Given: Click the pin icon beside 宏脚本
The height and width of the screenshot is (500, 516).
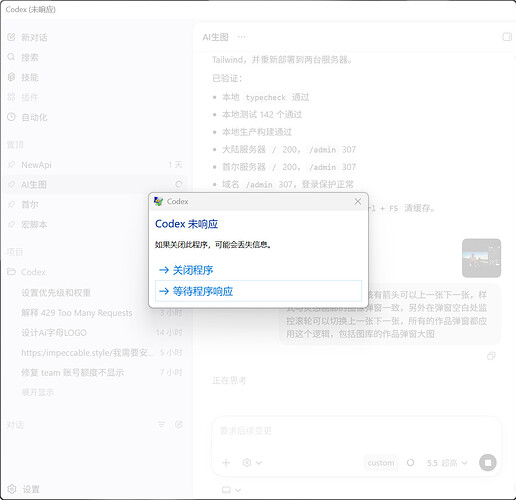Looking at the screenshot, I should coord(11,224).
